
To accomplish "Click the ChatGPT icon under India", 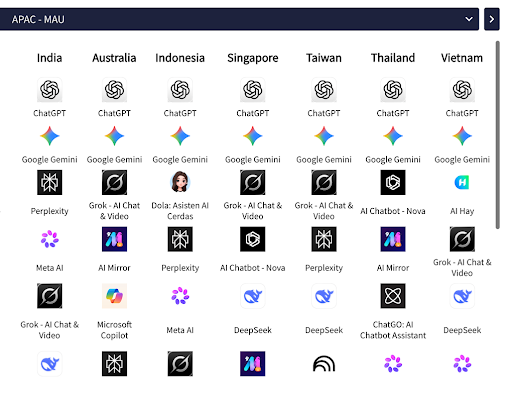I will [x=49, y=90].
